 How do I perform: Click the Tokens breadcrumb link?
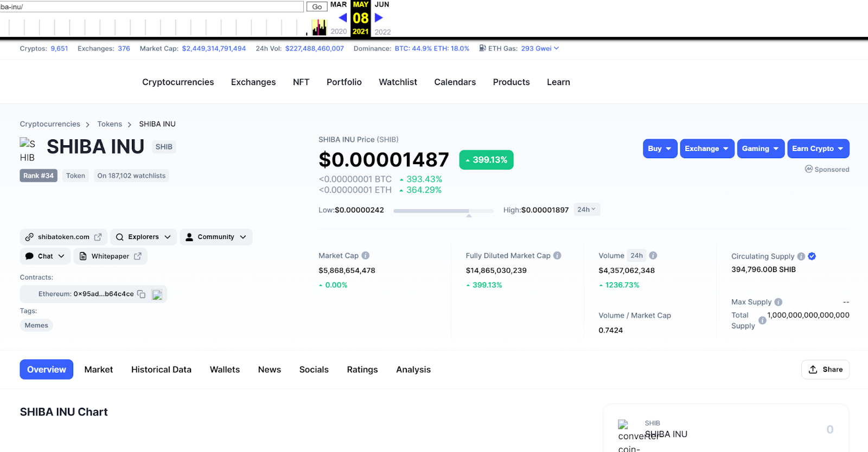(110, 124)
